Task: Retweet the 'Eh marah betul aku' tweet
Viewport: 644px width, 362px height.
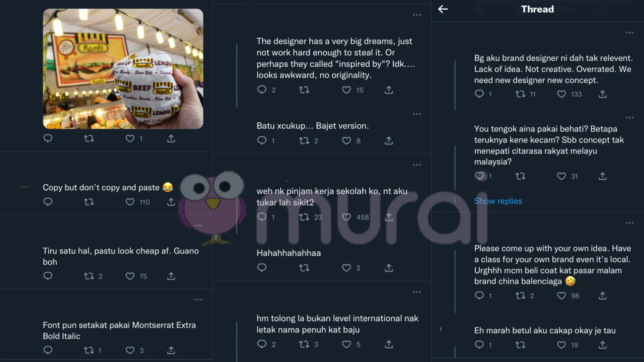Action: click(520, 345)
